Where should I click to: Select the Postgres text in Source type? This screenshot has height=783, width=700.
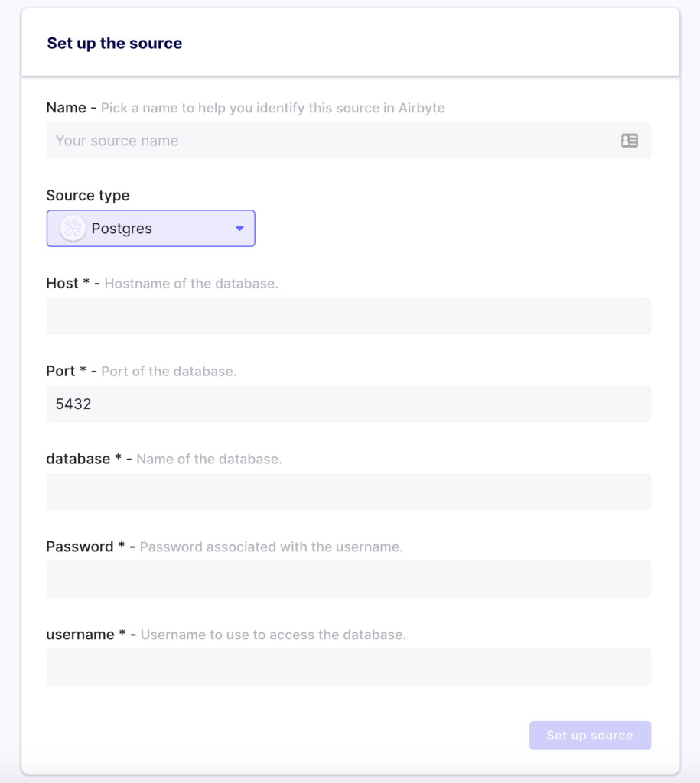(122, 229)
